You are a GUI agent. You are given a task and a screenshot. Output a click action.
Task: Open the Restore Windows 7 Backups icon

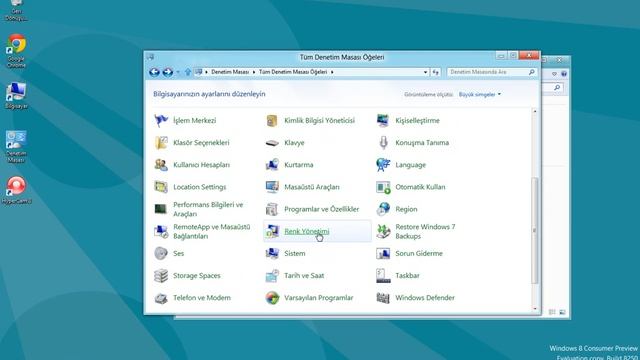(383, 231)
